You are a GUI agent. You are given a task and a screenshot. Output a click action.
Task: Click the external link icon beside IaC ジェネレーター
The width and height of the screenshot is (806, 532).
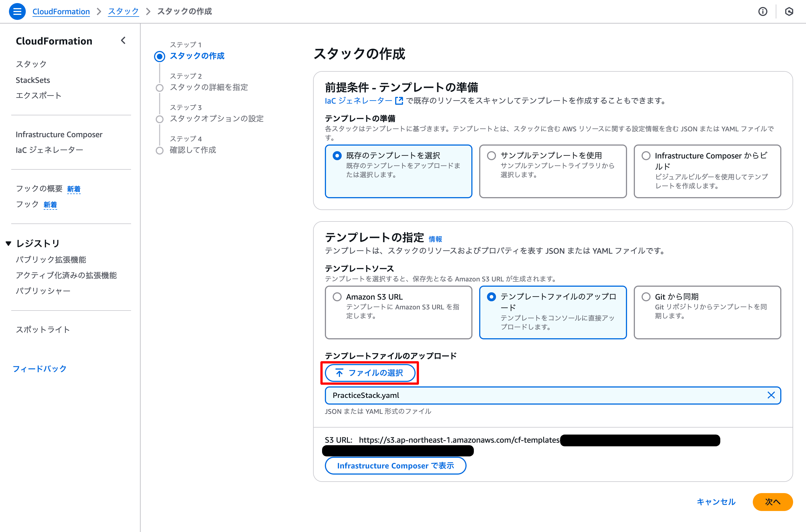[399, 101]
